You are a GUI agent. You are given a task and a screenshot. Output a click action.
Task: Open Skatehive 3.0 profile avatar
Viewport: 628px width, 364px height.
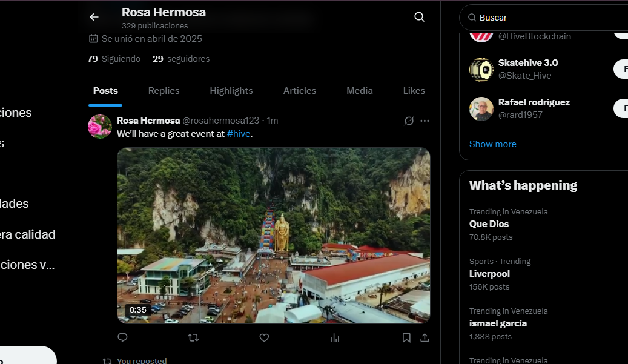[481, 69]
